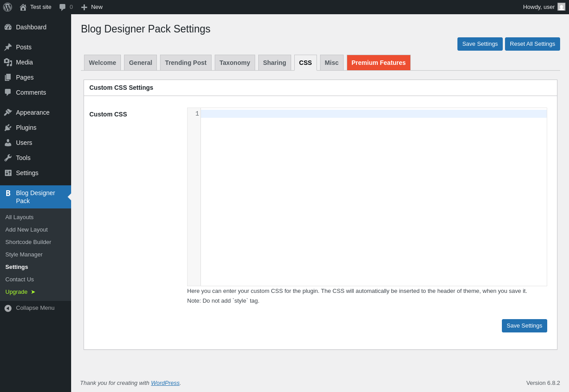
Task: Open All Layouts submenu item
Action: [20, 217]
